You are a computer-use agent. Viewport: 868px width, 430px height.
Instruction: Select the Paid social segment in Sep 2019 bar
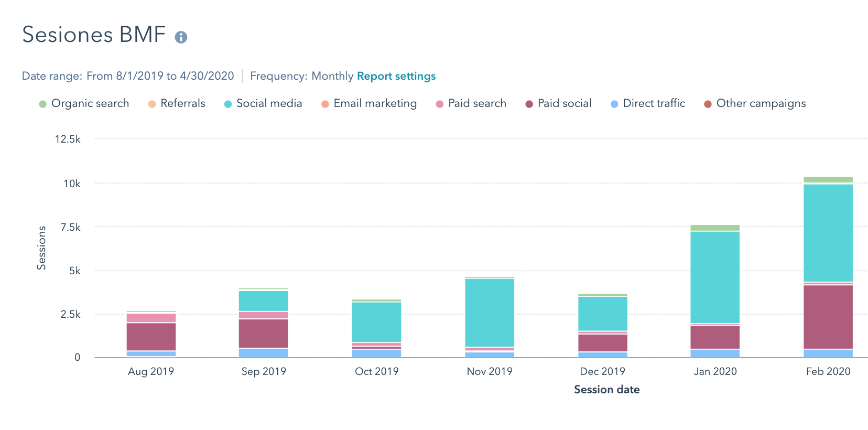[264, 334]
